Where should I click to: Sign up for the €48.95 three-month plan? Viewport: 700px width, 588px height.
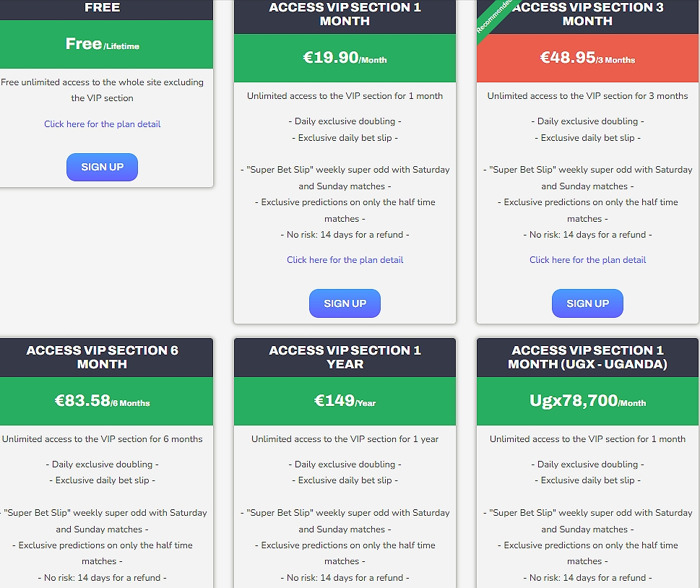(x=587, y=303)
